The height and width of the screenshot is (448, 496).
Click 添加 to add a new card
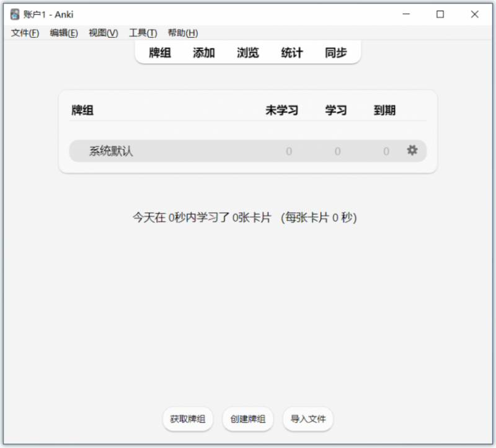[204, 53]
